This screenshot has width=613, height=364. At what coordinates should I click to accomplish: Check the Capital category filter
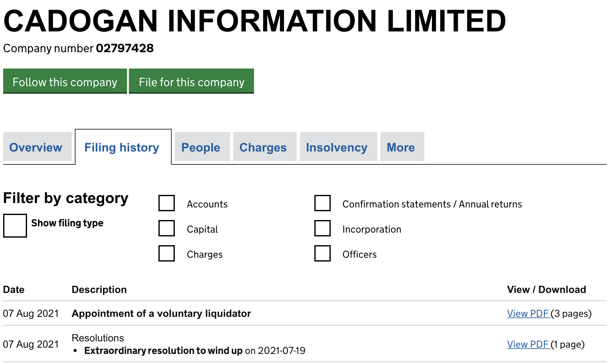(167, 228)
